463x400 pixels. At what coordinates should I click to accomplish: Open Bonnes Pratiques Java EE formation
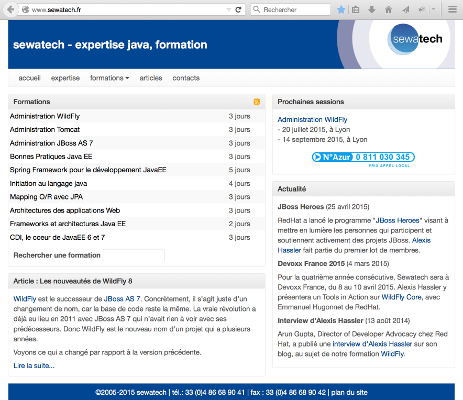coord(137,157)
